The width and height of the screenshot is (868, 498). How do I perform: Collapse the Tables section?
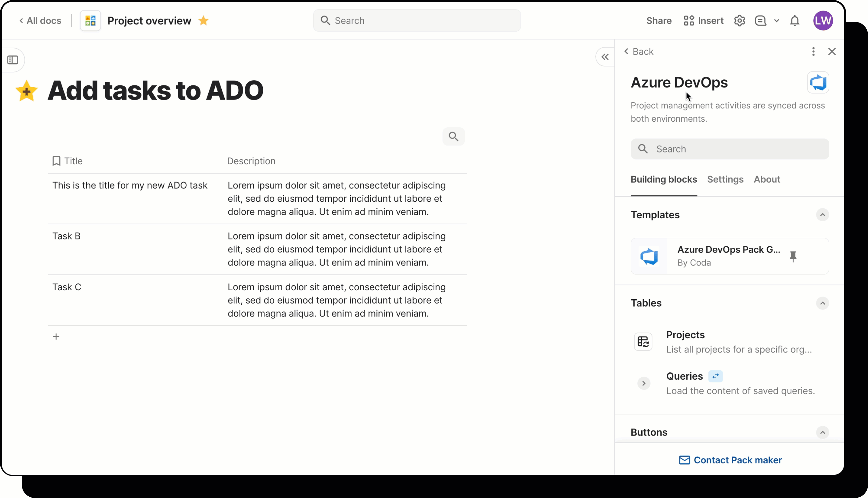(822, 303)
